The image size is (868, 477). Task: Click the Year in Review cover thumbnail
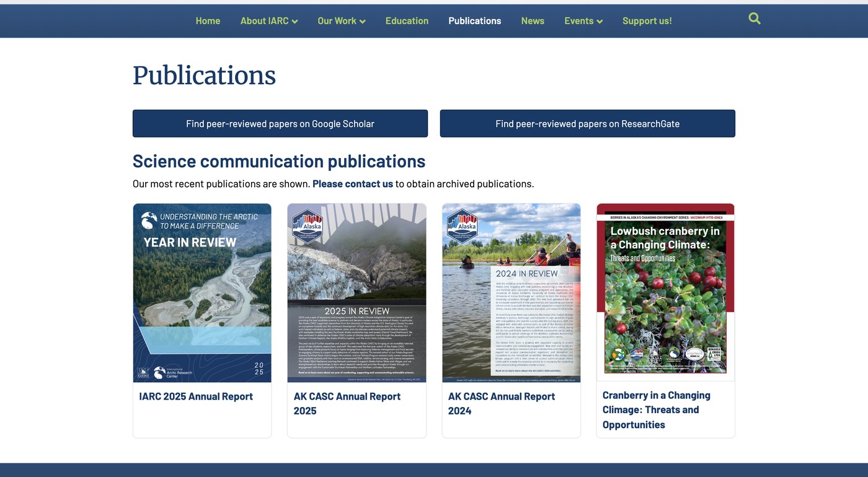point(202,293)
